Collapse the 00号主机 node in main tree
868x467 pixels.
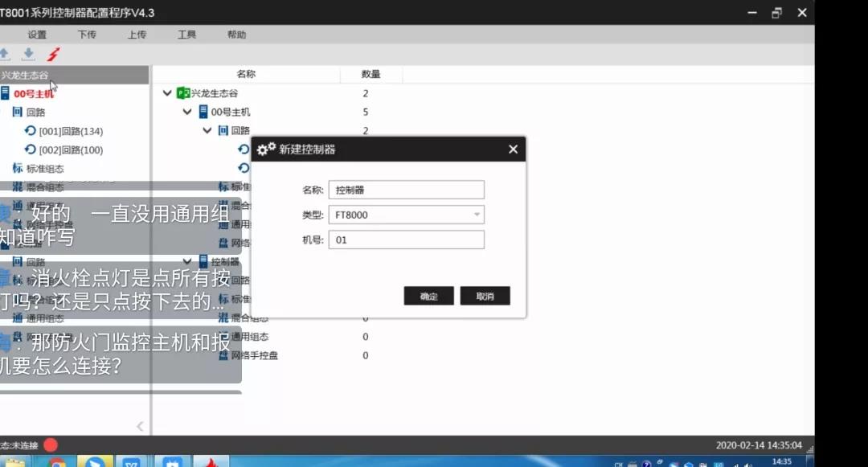tap(187, 112)
